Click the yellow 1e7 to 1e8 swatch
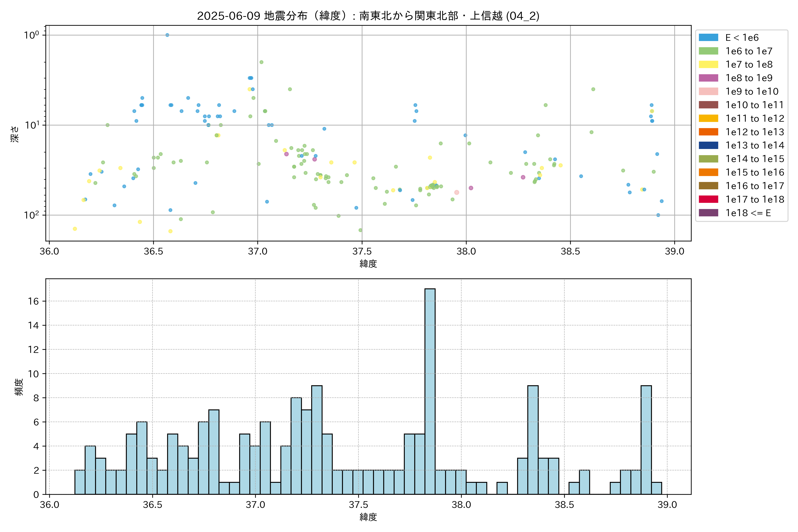Viewport: 798px width, 532px height. coord(708,65)
